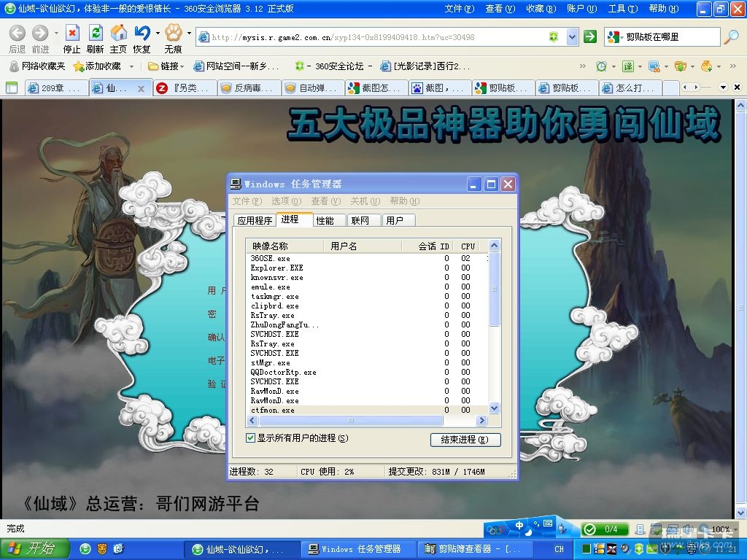Open Task Manager 关机 Shutdown menu

[x=365, y=201]
